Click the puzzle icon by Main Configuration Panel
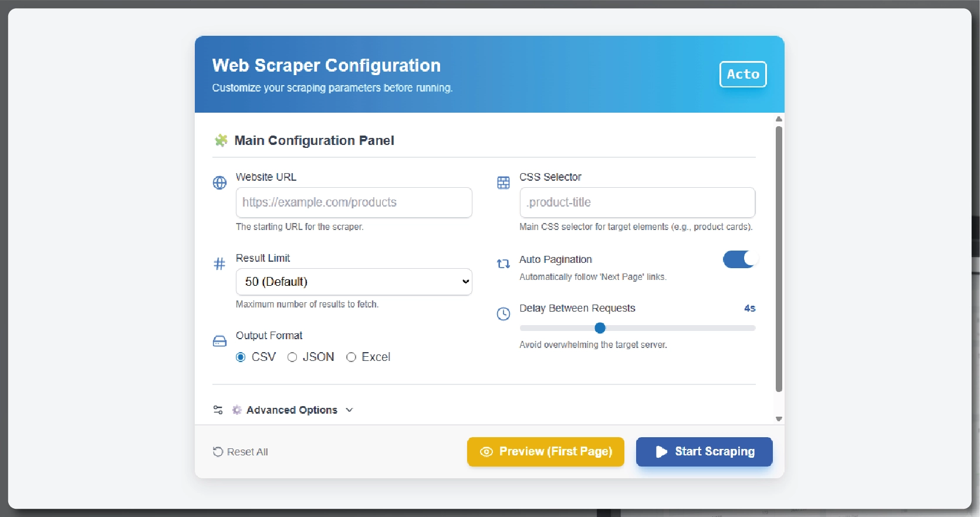Viewport: 980px width, 517px height. click(x=221, y=140)
